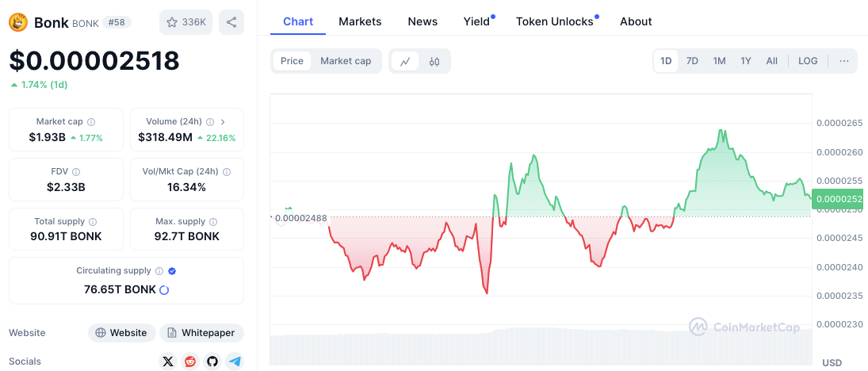Click the green current price tag 0.0000252
The width and height of the screenshot is (868, 371).
click(x=839, y=199)
